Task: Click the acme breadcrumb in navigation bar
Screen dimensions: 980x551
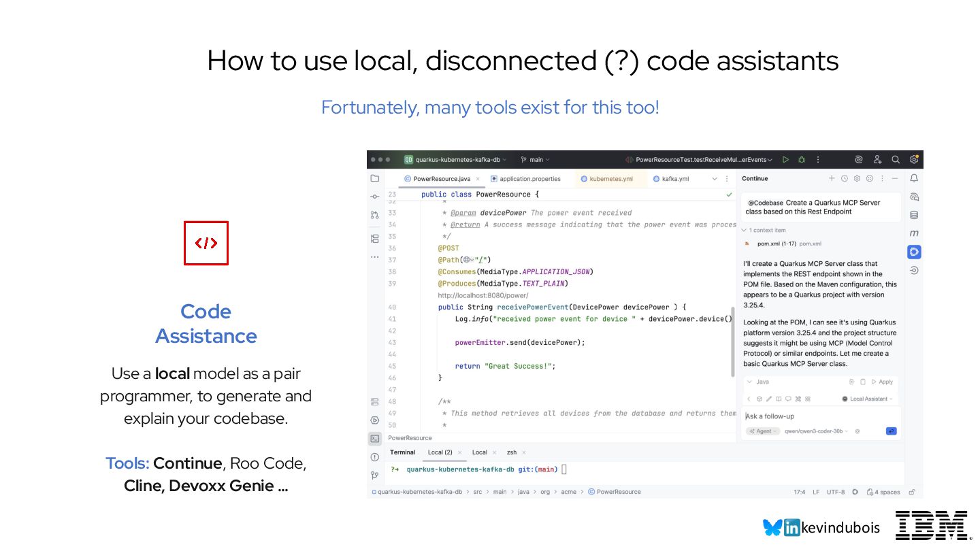Action: click(568, 492)
